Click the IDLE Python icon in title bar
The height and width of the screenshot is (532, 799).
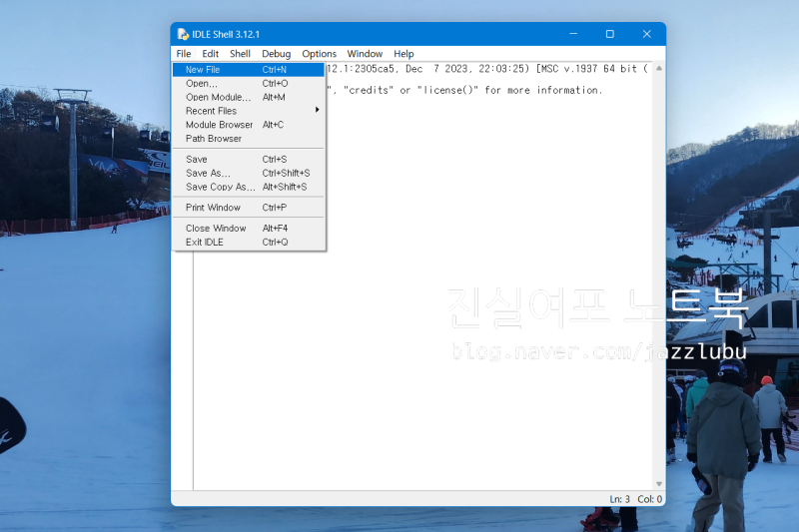pos(183,34)
